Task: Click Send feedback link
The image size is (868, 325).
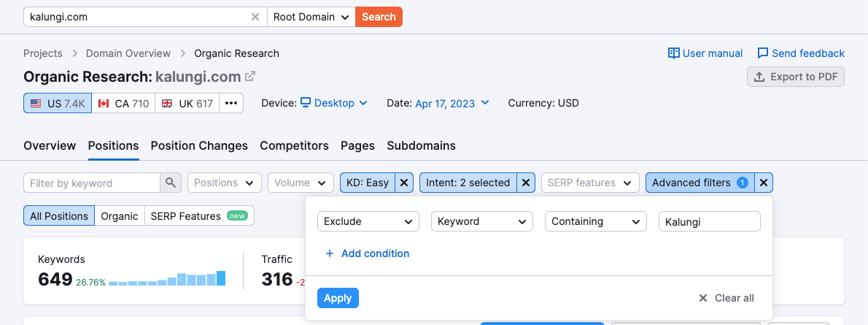Action: point(801,53)
